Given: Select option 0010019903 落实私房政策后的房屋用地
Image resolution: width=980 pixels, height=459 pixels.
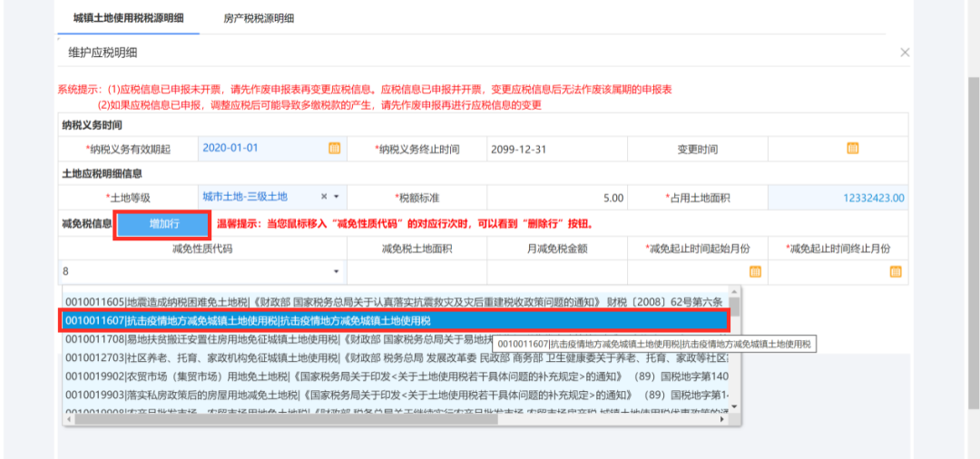Looking at the screenshot, I should click(x=397, y=396).
